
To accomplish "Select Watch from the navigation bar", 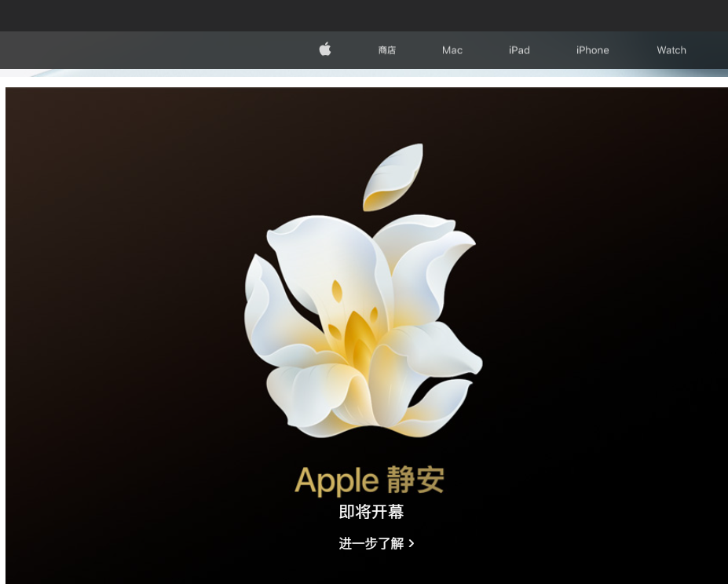I will point(671,50).
